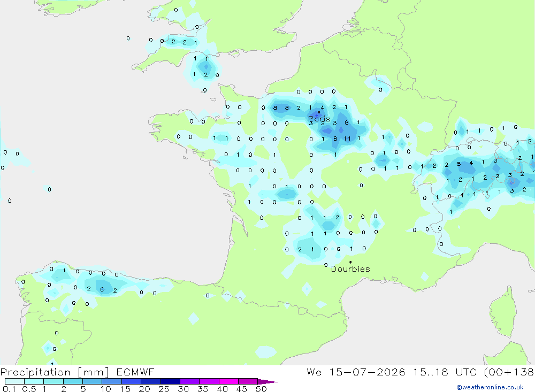535x392 pixels.
Task: Click the Paris city marker dot
Action: click(x=319, y=112)
